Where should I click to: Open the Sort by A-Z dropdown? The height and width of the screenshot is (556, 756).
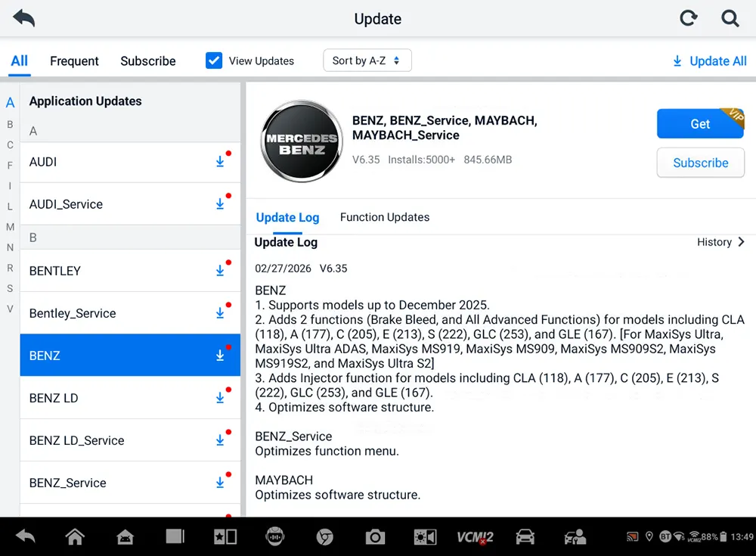pos(367,61)
